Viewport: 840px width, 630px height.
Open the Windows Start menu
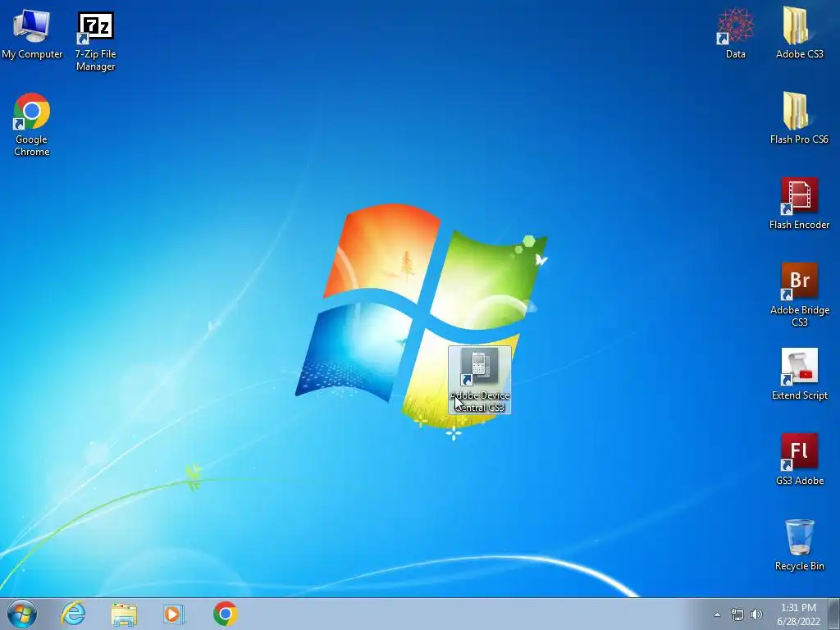(x=22, y=614)
